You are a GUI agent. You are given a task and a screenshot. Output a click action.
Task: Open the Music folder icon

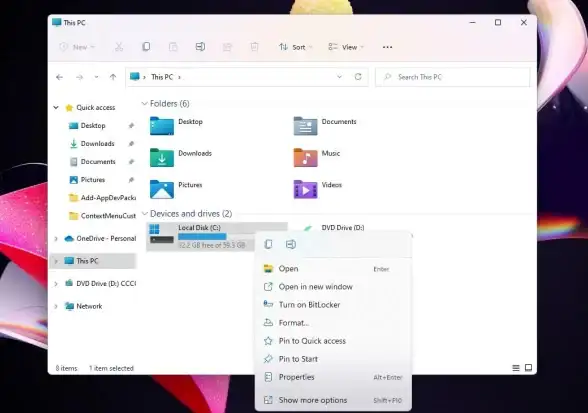[305, 157]
